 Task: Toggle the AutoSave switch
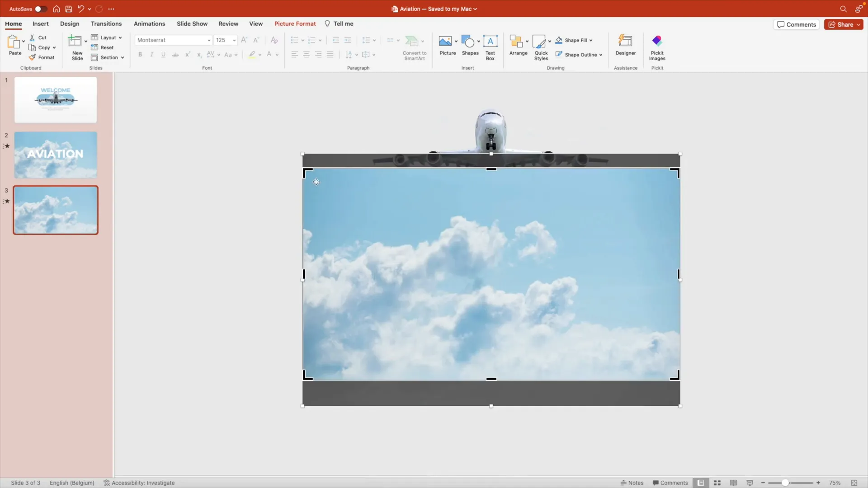pyautogui.click(x=41, y=9)
